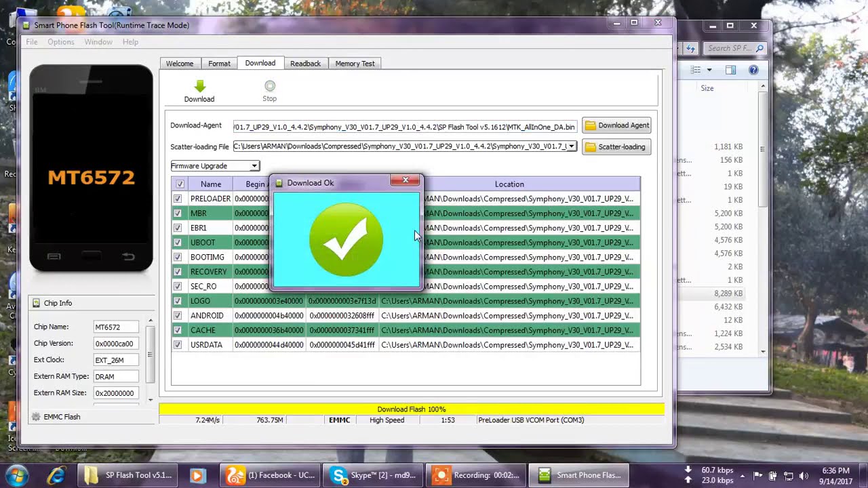Click the Chip Name field showing MT6572
The image size is (868, 488).
click(x=116, y=327)
